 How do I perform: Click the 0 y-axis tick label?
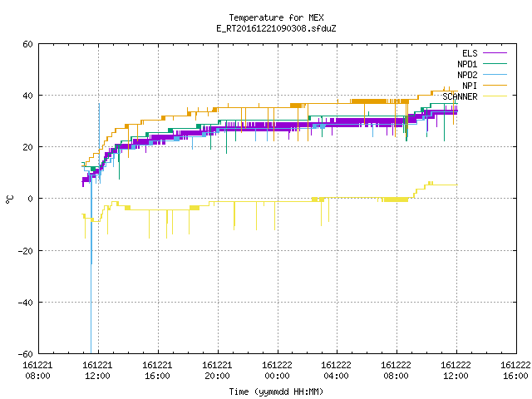[30, 199]
